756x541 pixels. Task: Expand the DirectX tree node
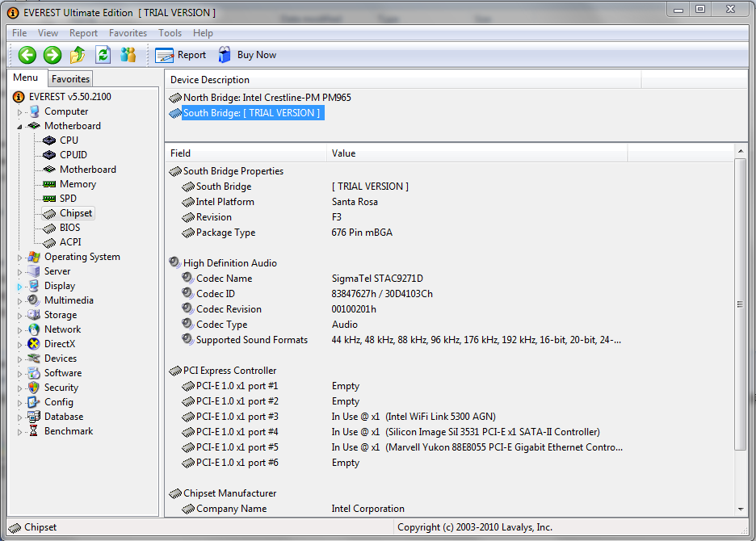pyautogui.click(x=19, y=344)
